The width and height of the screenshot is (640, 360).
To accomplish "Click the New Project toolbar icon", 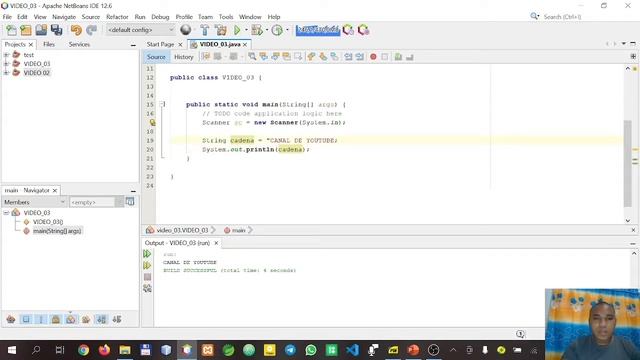I will click(26, 30).
